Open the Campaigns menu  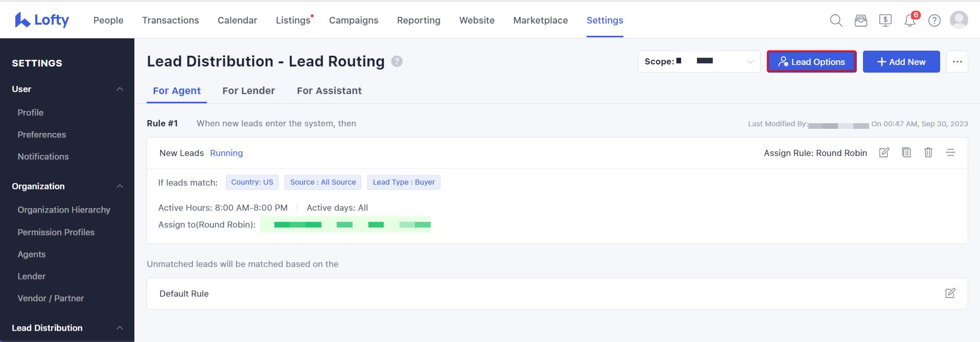354,20
